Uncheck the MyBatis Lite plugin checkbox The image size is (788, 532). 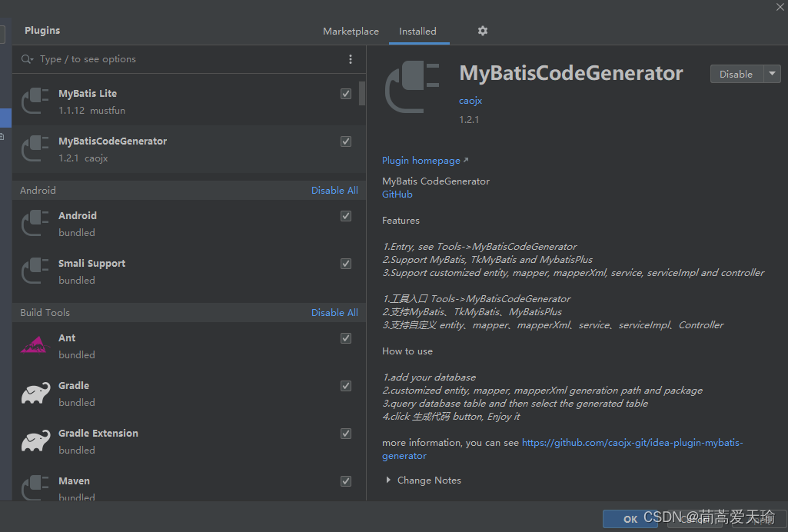point(346,94)
